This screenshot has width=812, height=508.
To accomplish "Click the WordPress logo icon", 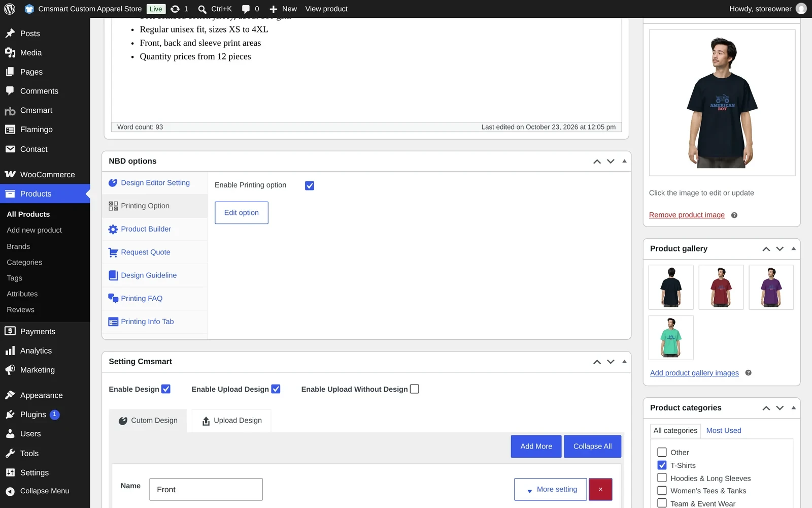I will (x=10, y=9).
